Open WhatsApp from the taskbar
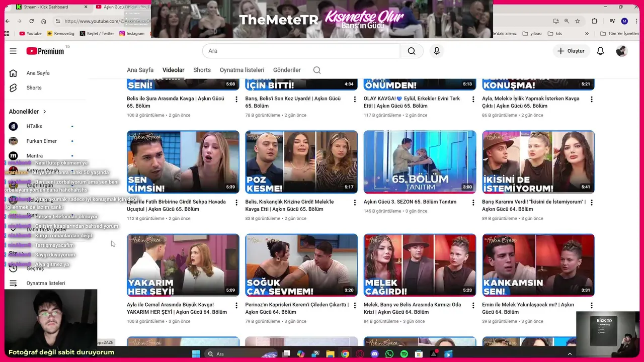Image resolution: width=644 pixels, height=362 pixels. 389,354
